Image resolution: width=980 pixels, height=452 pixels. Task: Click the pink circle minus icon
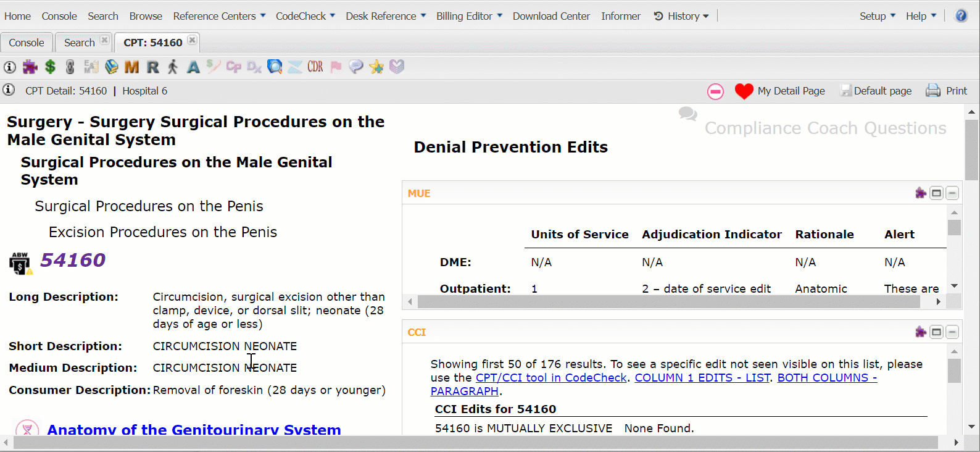tap(715, 91)
